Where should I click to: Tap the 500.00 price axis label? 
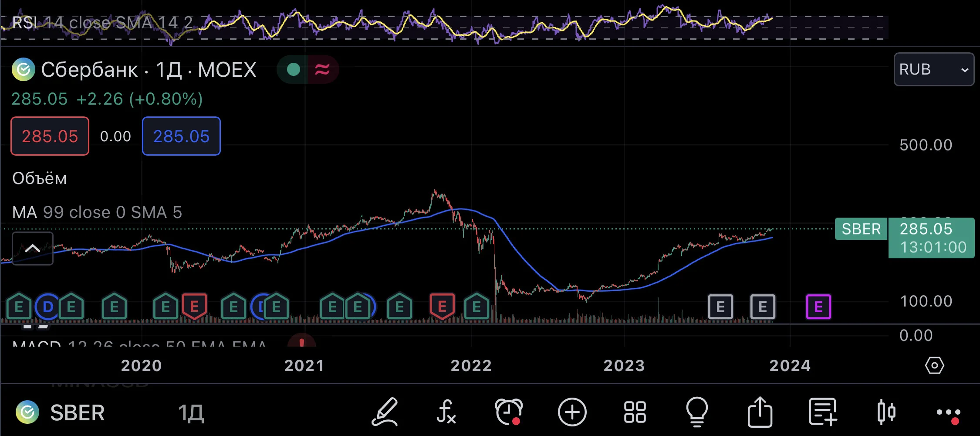pyautogui.click(x=926, y=145)
